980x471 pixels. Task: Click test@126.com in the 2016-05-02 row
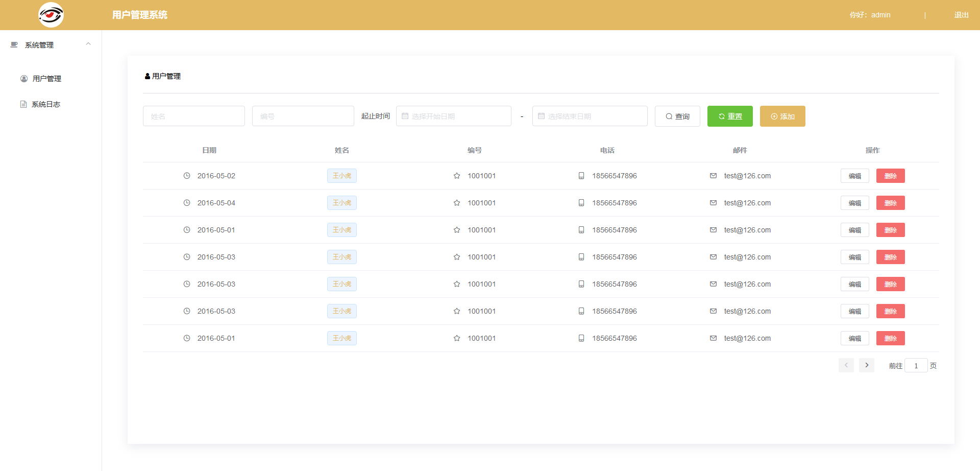point(747,176)
